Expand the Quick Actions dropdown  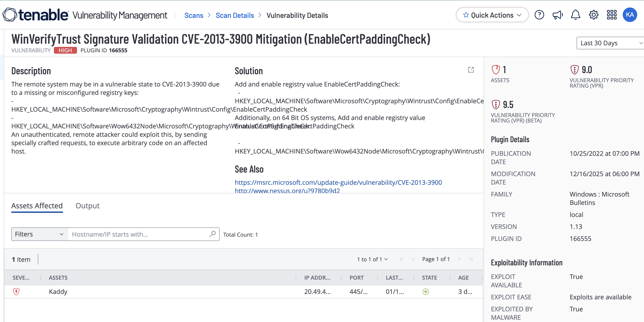coord(492,15)
